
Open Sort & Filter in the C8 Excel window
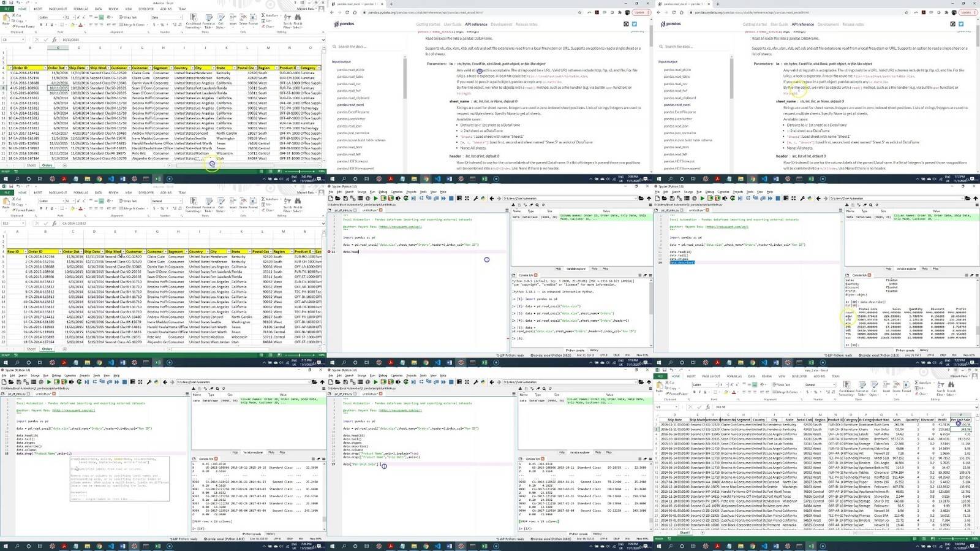tap(287, 21)
